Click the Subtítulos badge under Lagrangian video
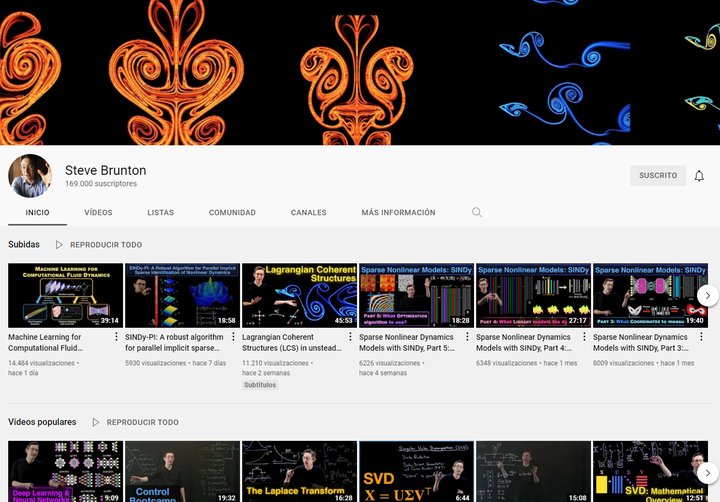The image size is (720, 502). point(260,385)
